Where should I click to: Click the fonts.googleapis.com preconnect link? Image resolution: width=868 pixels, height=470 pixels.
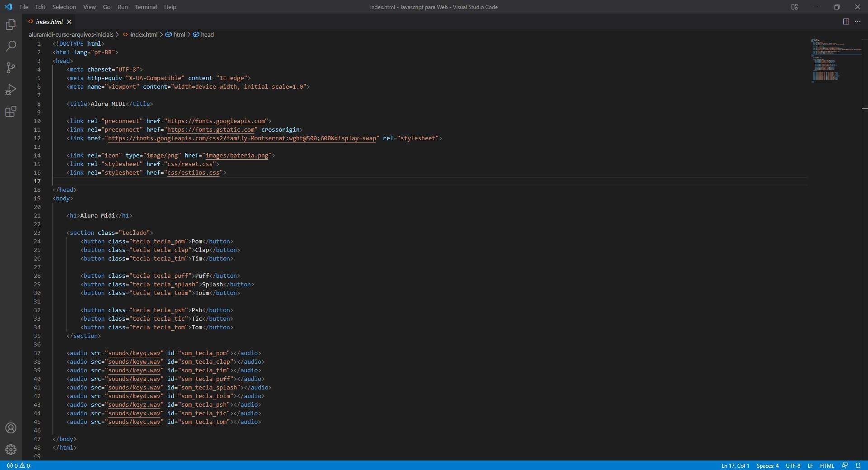(x=216, y=121)
